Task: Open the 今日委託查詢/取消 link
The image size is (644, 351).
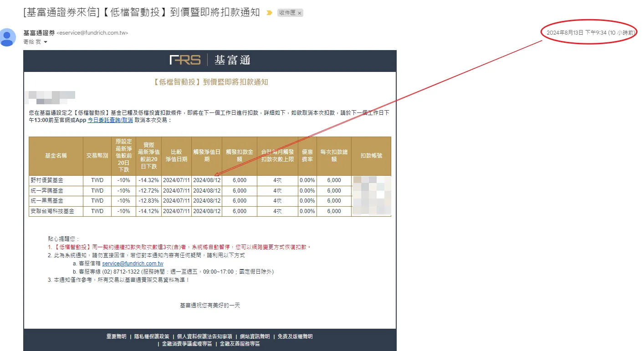Action: [110, 120]
